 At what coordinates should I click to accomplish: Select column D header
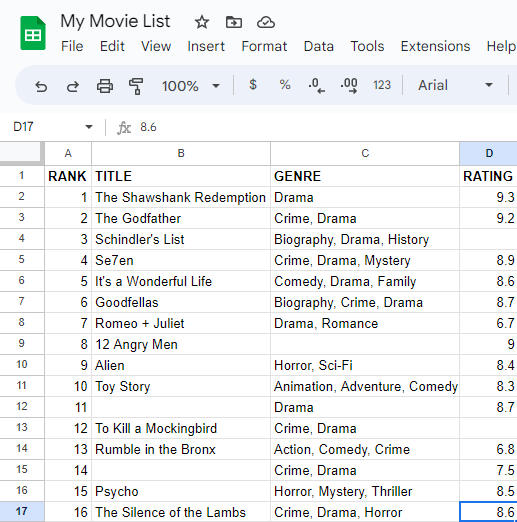click(x=489, y=153)
